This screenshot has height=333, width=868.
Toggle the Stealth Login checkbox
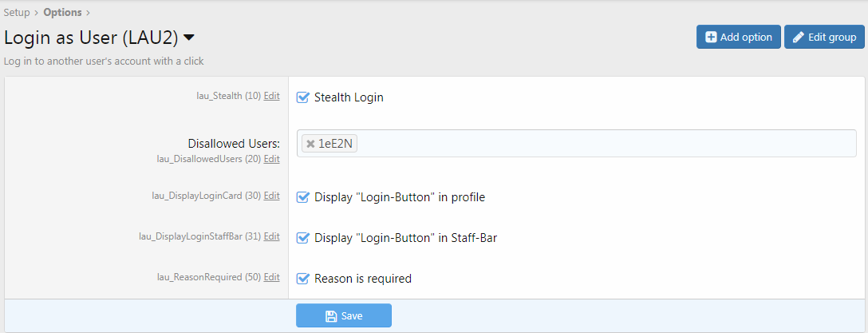pyautogui.click(x=302, y=97)
